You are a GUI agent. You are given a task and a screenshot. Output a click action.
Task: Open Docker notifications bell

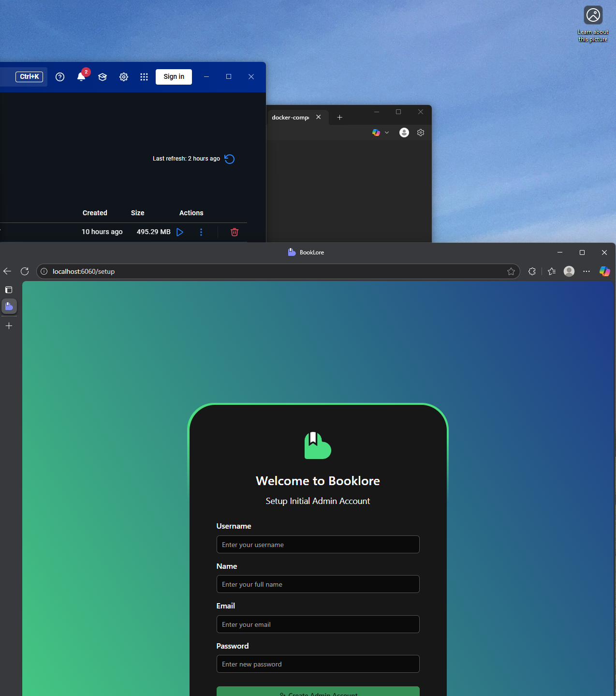pos(81,77)
